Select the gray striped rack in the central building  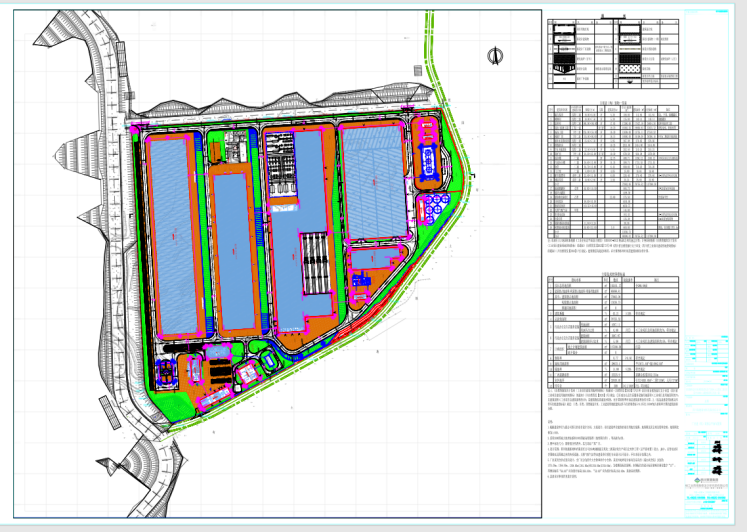pyautogui.click(x=315, y=264)
